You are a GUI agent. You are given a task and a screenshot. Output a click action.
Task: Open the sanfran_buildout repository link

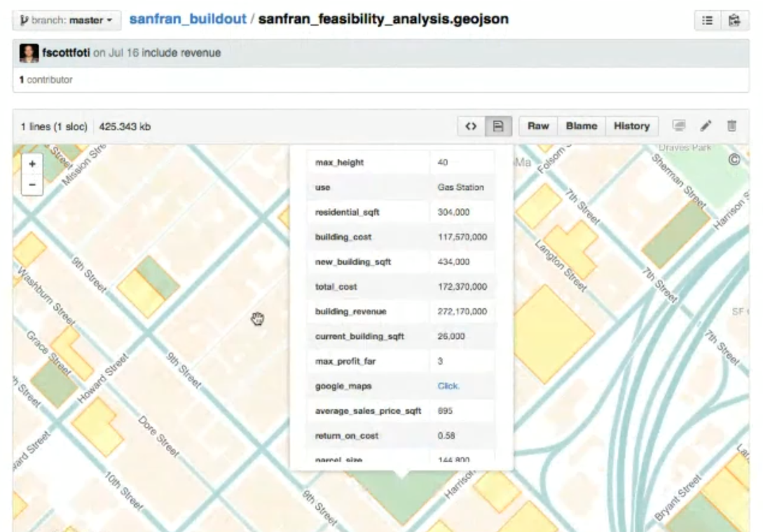(x=188, y=19)
